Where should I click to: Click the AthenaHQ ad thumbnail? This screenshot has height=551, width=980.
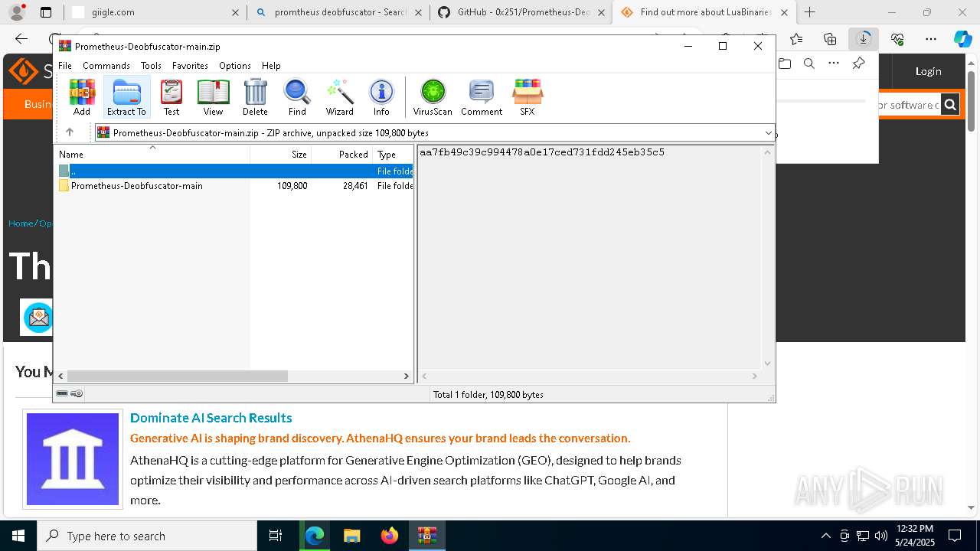point(73,459)
